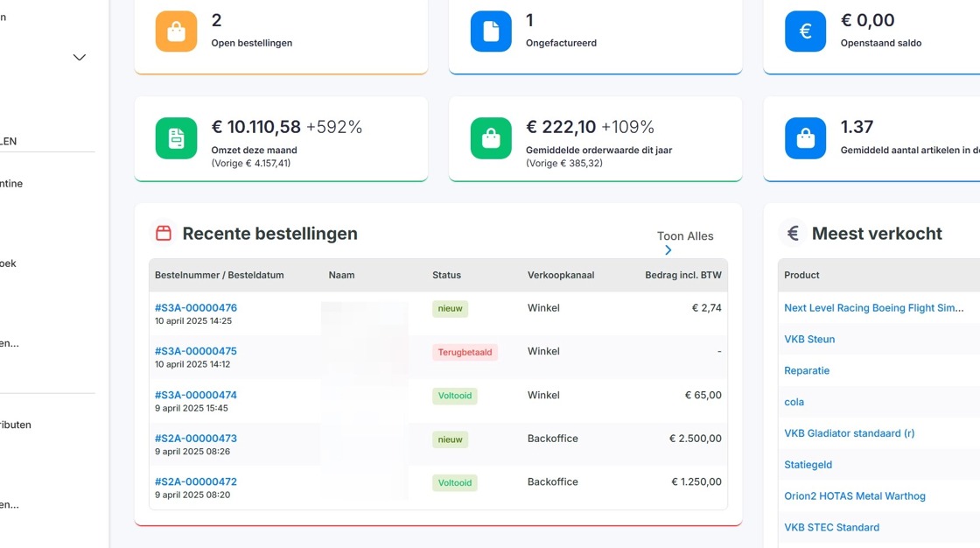This screenshot has height=548, width=980.
Task: Click the Bestelnummer / Besteldatum column header
Action: [220, 275]
